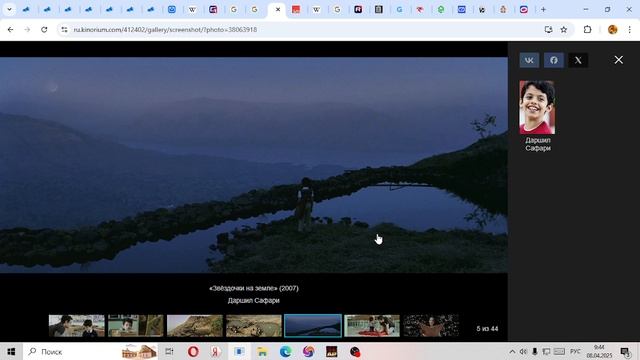Open the Windows Start menu

click(x=11, y=351)
